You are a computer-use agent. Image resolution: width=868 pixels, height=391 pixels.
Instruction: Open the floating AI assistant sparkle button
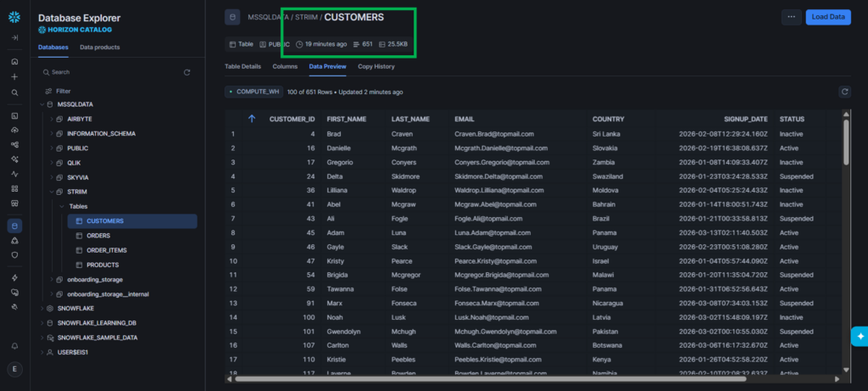click(x=860, y=336)
